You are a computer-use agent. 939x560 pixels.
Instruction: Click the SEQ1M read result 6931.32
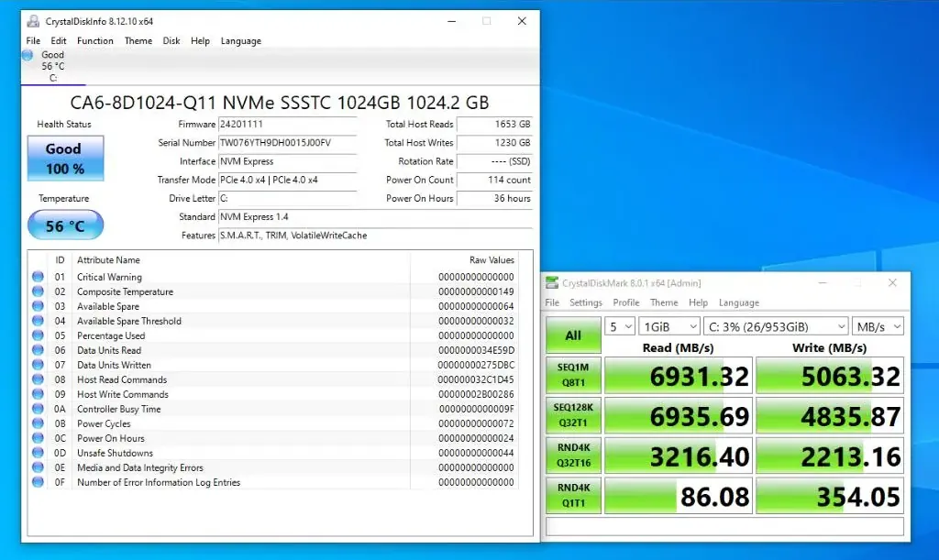click(678, 375)
